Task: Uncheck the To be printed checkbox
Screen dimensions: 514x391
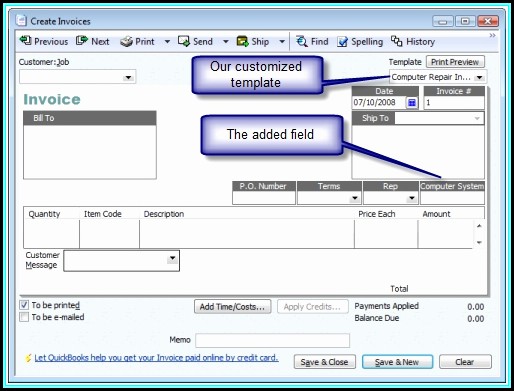Action: tap(24, 305)
